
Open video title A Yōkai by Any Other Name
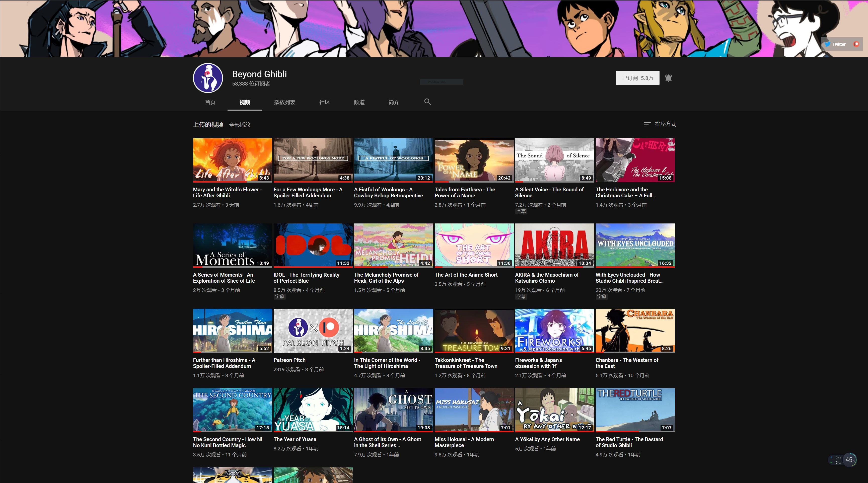point(547,439)
